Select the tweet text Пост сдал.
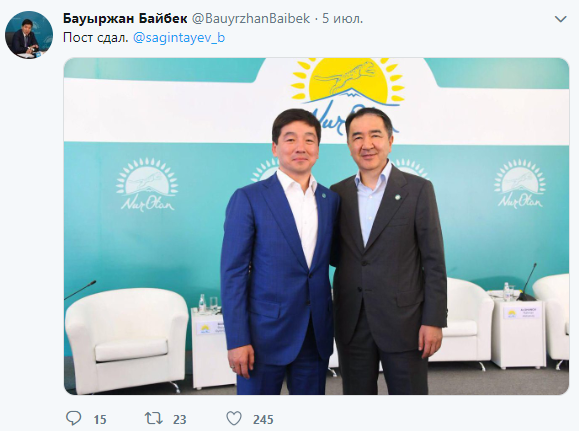 click(95, 38)
